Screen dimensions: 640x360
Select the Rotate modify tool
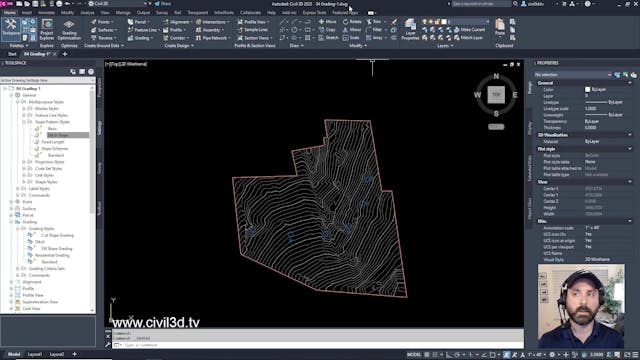click(352, 22)
